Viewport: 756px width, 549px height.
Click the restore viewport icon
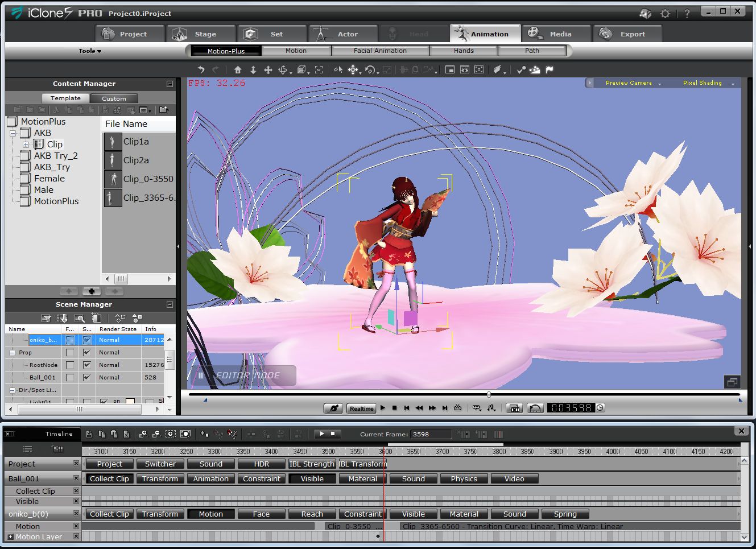pyautogui.click(x=732, y=382)
